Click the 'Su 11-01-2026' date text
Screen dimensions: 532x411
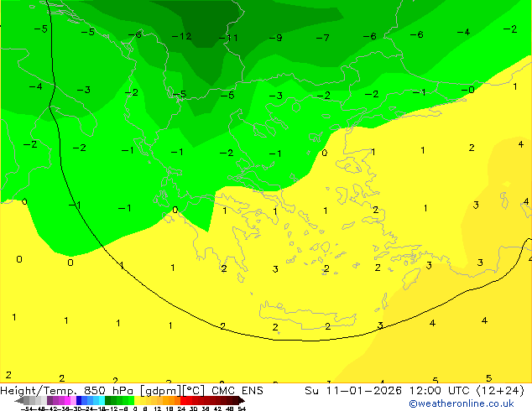pyautogui.click(x=353, y=391)
